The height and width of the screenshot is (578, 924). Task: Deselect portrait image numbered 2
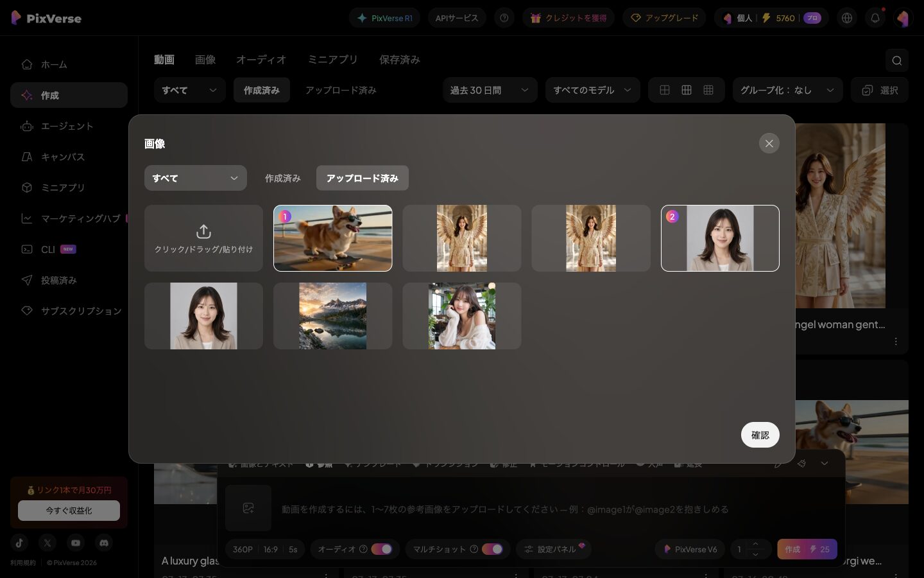pos(720,238)
